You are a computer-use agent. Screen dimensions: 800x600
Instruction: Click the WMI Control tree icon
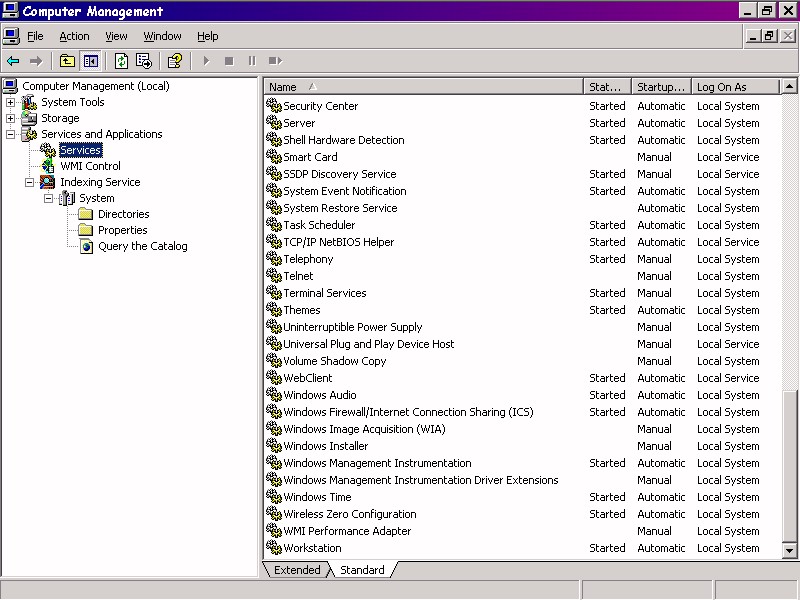click(48, 166)
